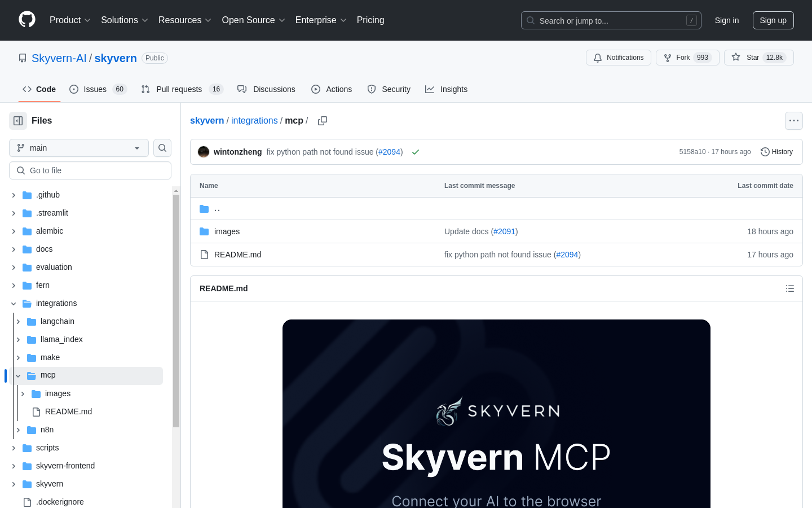Click the file tree vertical scrollbar

(176, 310)
